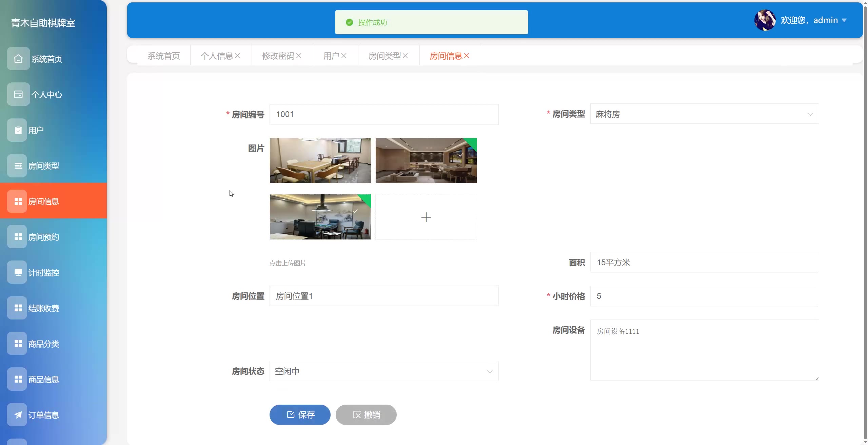Open the 房间类型 dropdown showing 麻将房
The width and height of the screenshot is (868, 445).
pos(704,114)
